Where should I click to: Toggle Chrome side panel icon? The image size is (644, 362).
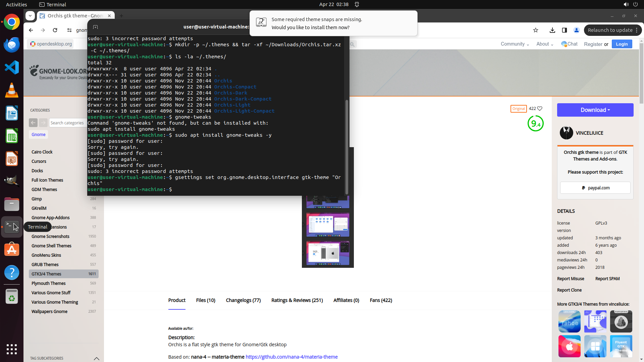[565, 30]
